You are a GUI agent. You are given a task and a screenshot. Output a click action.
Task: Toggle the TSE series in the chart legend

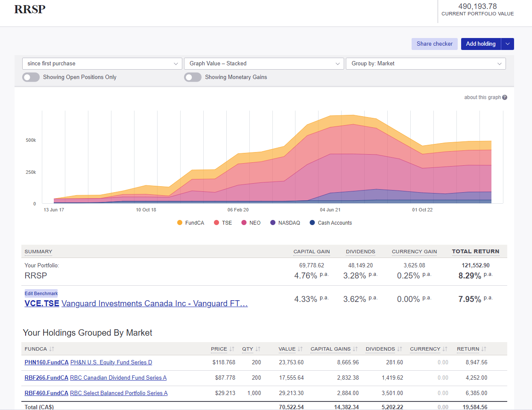click(x=216, y=223)
